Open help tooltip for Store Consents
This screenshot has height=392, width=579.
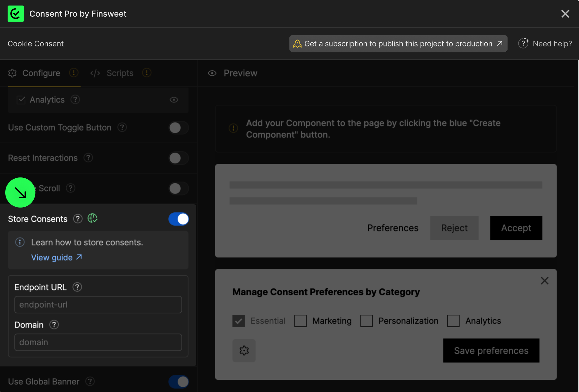tap(78, 219)
